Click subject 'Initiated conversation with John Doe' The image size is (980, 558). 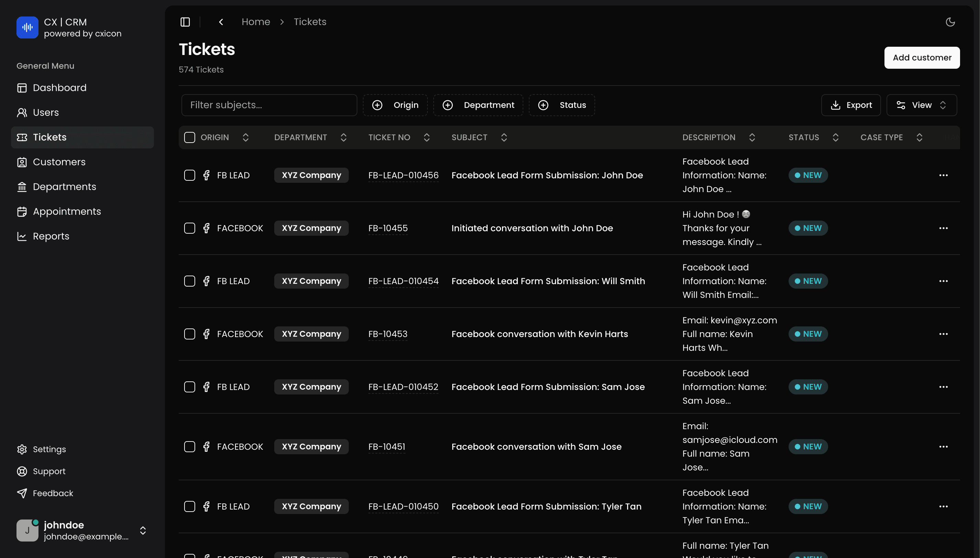tap(532, 228)
